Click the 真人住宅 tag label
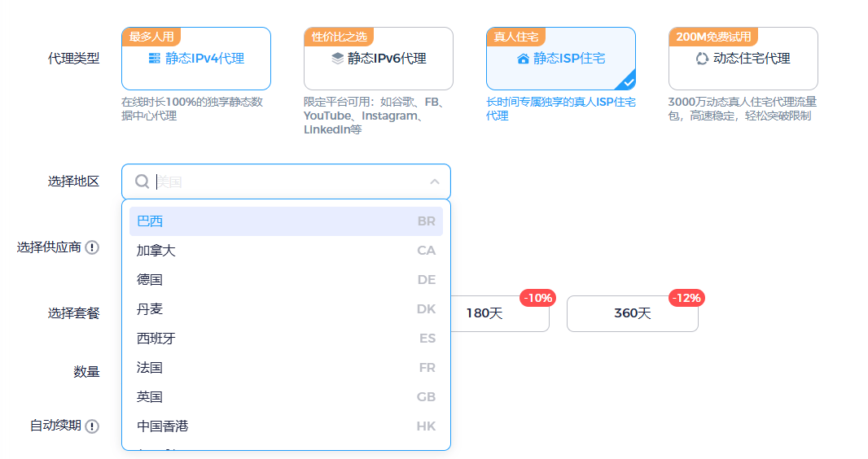Viewport: 868px width, 459px height. [x=516, y=37]
